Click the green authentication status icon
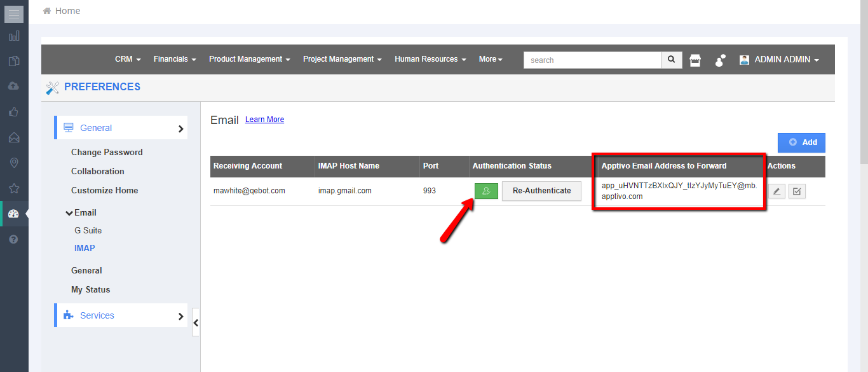The width and height of the screenshot is (868, 372). pos(486,191)
